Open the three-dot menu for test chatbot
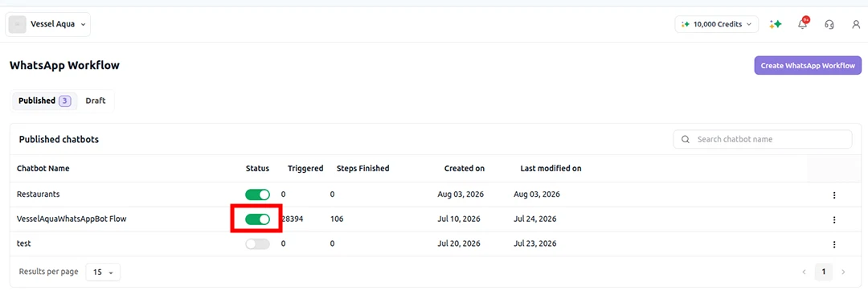 [834, 244]
